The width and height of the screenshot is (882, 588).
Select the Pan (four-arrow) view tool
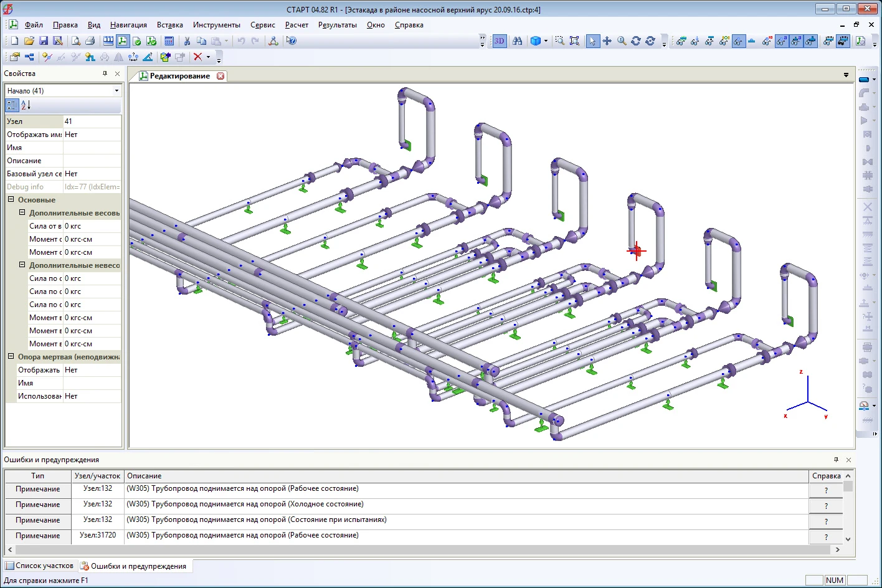click(x=607, y=41)
